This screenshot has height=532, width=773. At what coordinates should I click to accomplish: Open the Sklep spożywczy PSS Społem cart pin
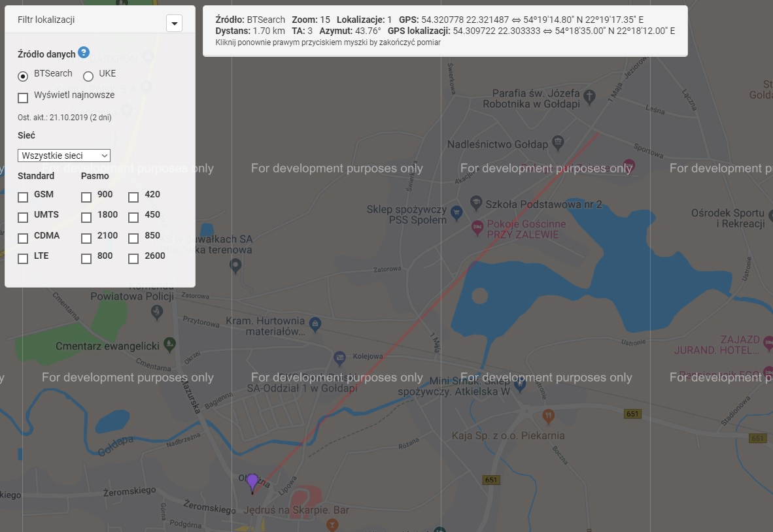456,213
